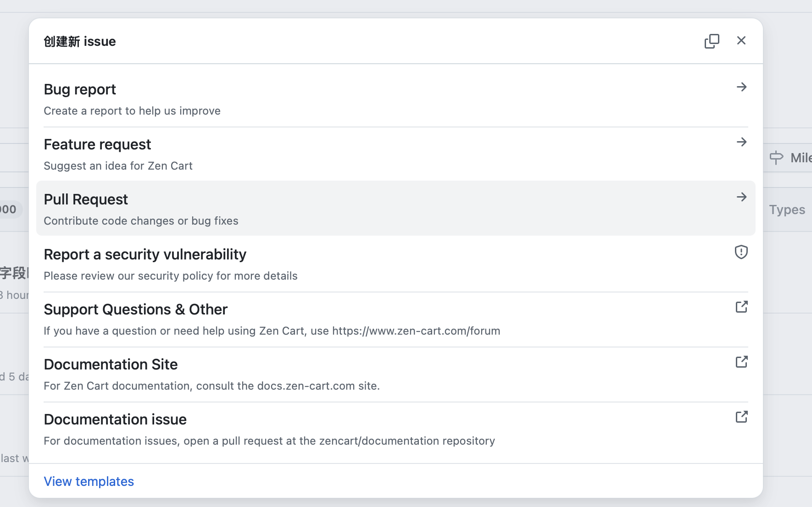
Task: Open the dialog in a new window
Action: tap(712, 41)
